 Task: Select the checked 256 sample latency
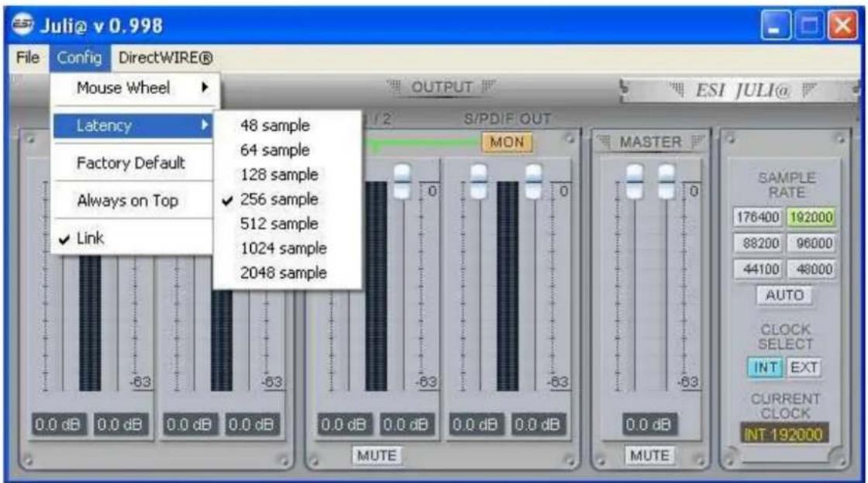(x=288, y=199)
